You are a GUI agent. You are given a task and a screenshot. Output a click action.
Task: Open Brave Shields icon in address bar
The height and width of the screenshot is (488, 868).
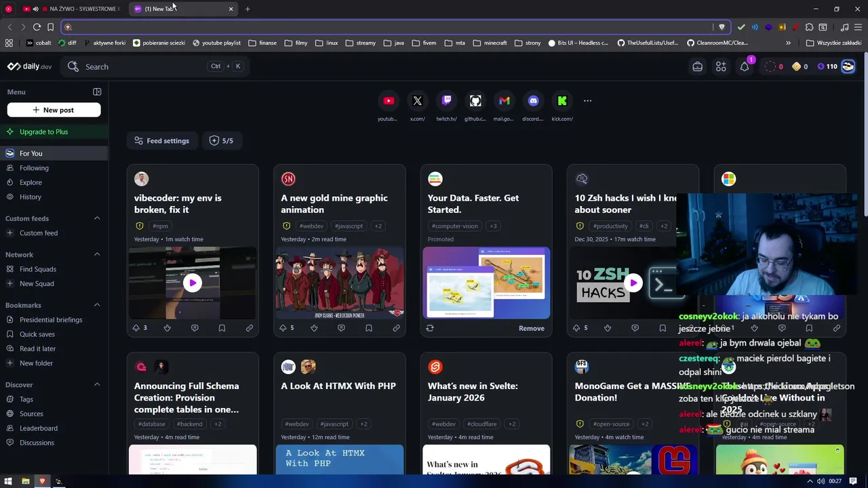(x=722, y=27)
